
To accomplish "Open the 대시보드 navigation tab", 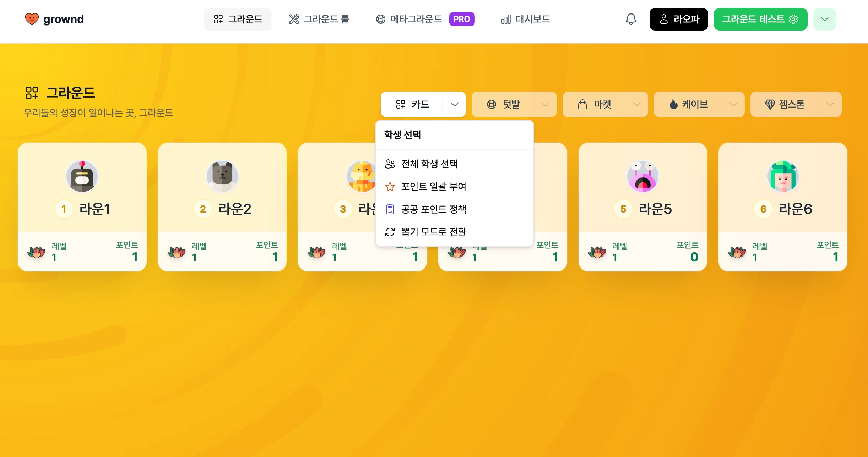I will click(x=526, y=19).
